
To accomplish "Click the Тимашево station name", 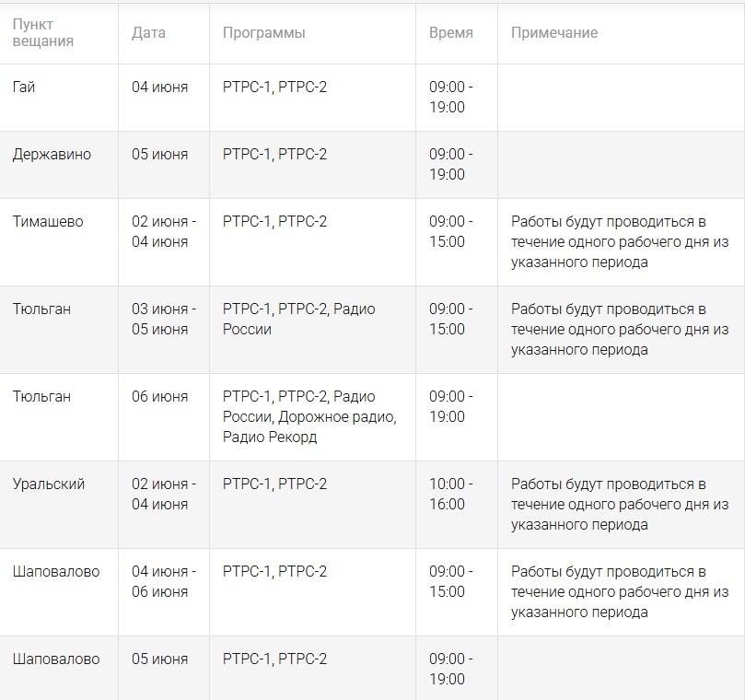I will point(48,222).
